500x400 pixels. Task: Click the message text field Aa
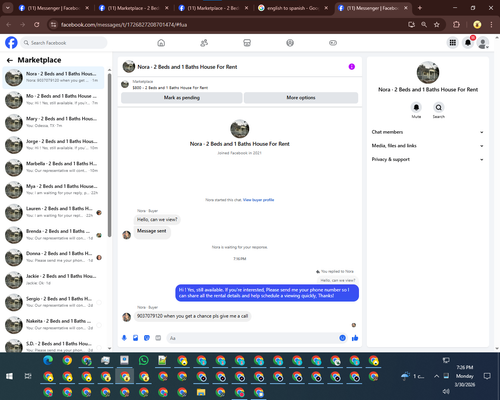[257, 338]
